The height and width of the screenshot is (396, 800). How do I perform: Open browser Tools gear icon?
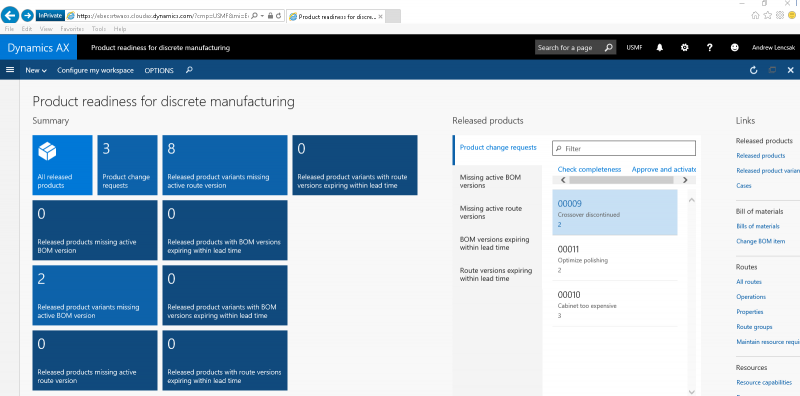tap(780, 15)
